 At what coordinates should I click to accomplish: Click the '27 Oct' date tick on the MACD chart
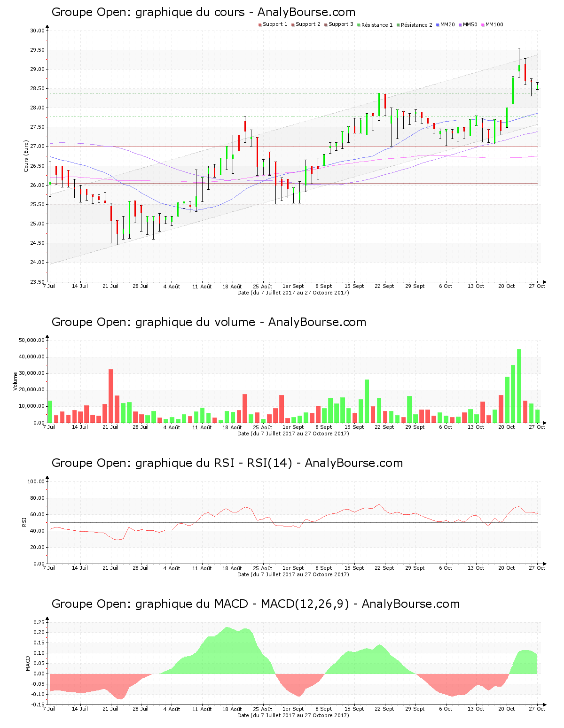click(x=537, y=709)
